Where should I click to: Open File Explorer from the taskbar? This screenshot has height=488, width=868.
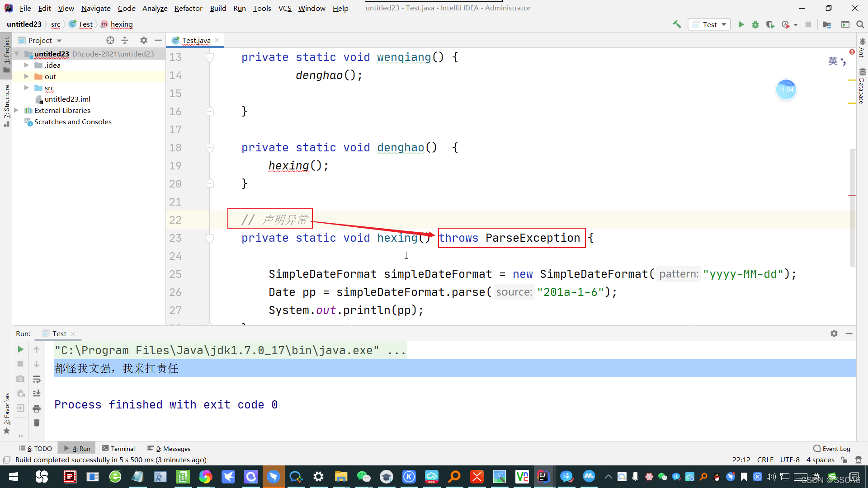coord(341,477)
